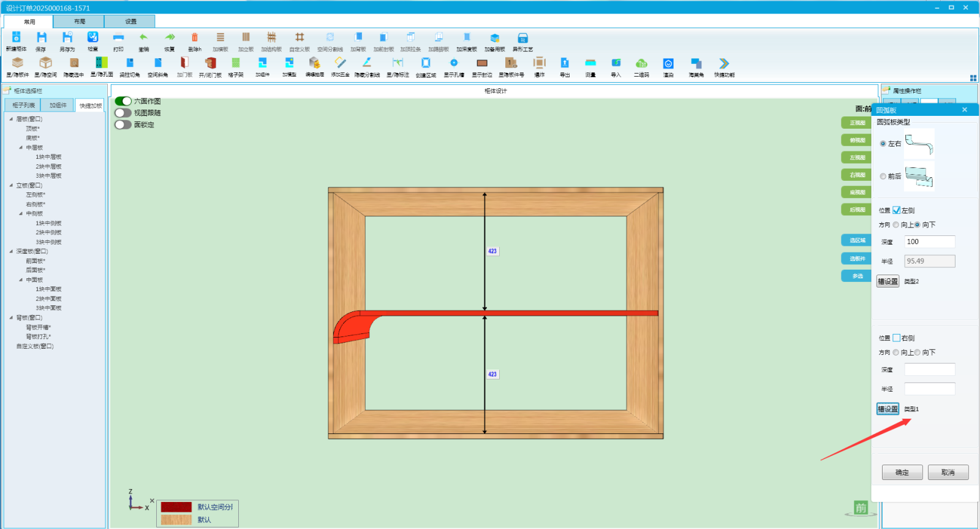Toggle 显/隐空间 space visibility icon
Image resolution: width=980 pixels, height=529 pixels.
45,63
